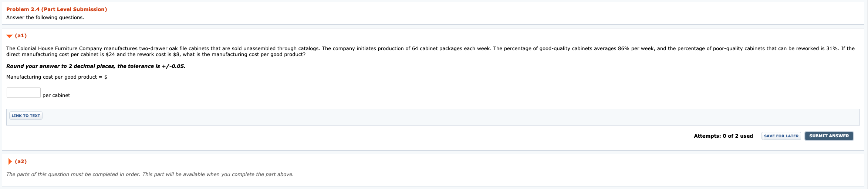Collapse the (a1) section triangle
Viewport: 868px width, 189px height.
click(x=10, y=36)
